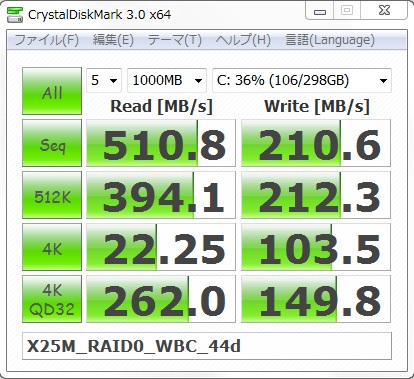Click the comment field X25M_RAID0_WBC_44d
This screenshot has height=379, width=414.
click(207, 346)
